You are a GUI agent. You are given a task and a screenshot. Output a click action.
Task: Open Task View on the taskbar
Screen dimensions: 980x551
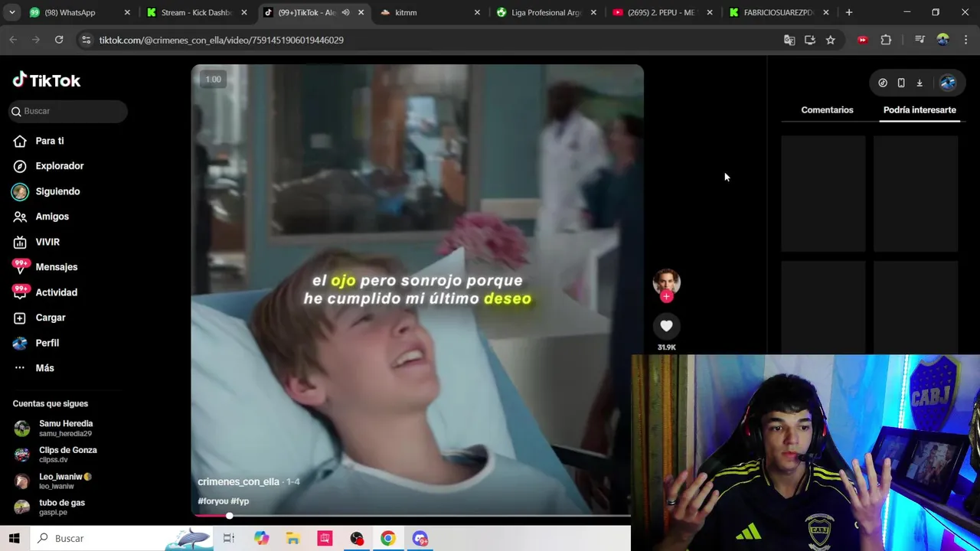[x=228, y=538]
